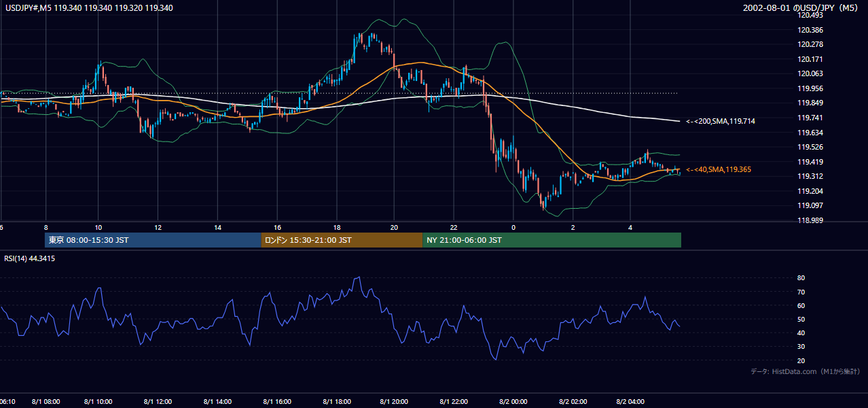Click price axis value 119.204

pyautogui.click(x=812, y=191)
